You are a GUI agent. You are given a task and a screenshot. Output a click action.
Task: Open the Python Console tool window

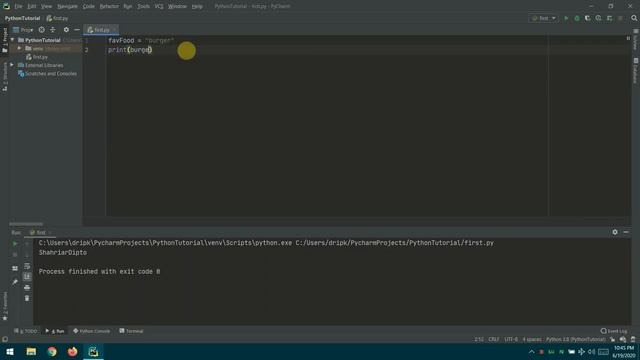(x=91, y=331)
